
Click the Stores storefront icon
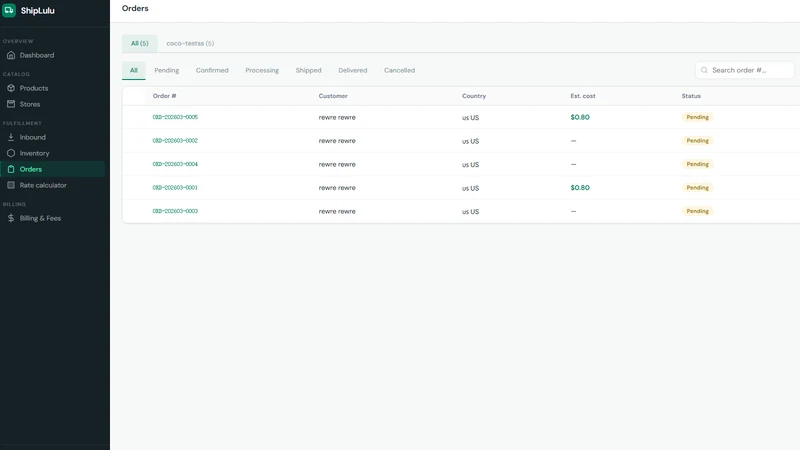(11, 104)
